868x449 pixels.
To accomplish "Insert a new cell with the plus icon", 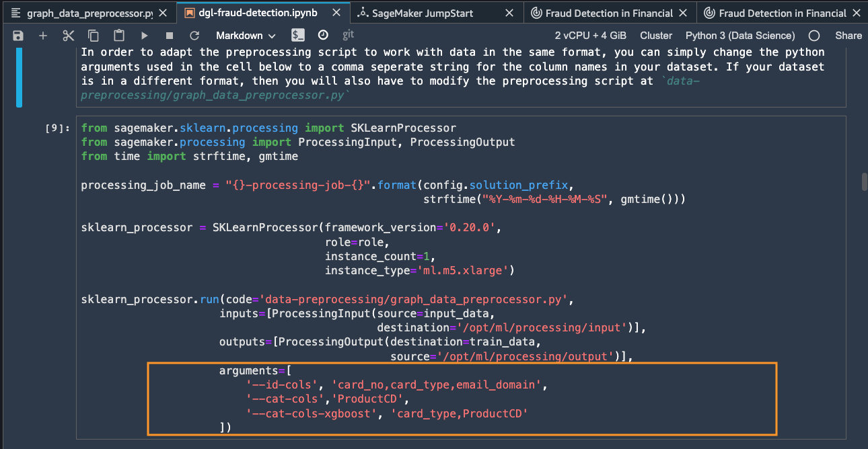I will (x=43, y=36).
